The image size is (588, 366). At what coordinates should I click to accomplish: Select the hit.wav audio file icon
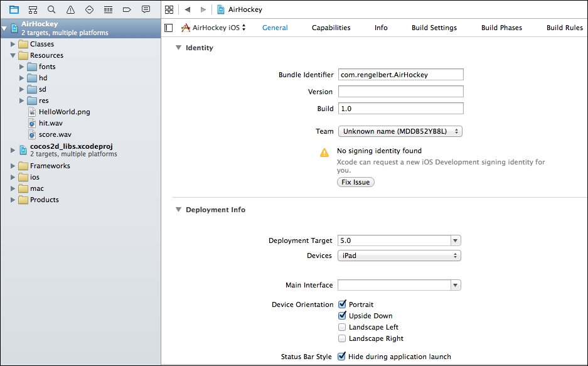pyautogui.click(x=32, y=123)
